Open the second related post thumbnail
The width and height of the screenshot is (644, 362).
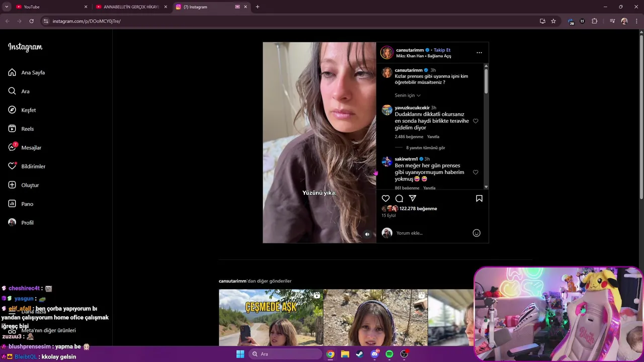pyautogui.click(x=375, y=318)
